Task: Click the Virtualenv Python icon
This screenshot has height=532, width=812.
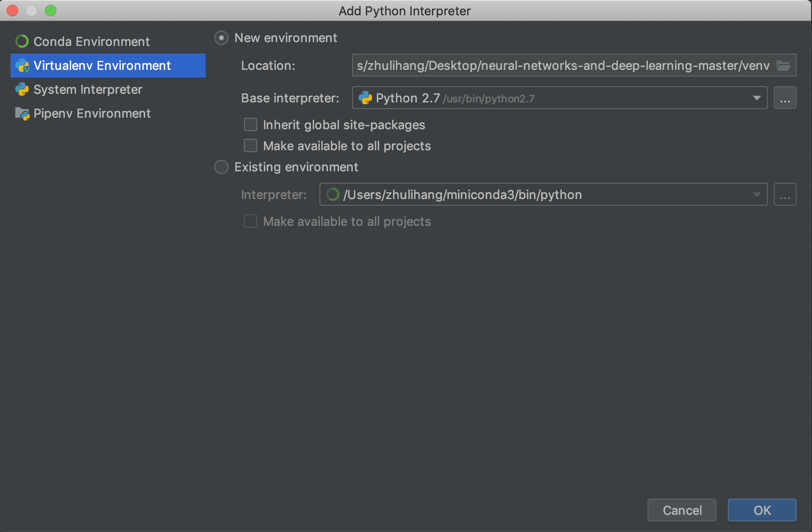Action: (x=22, y=66)
